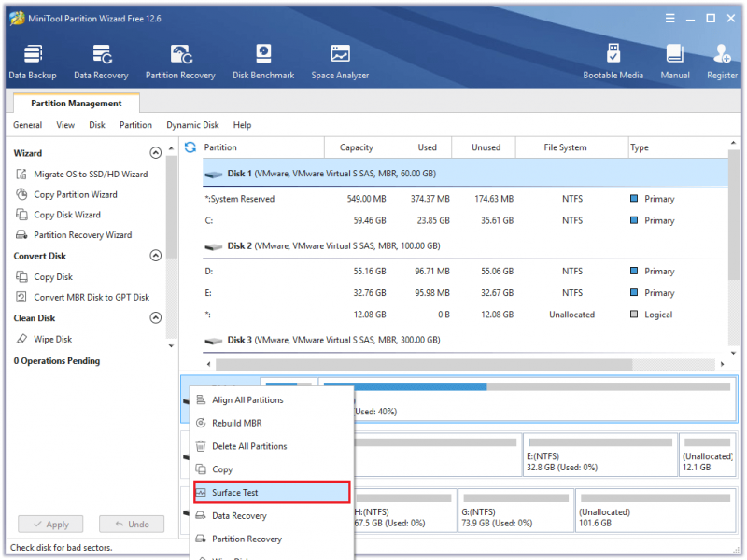This screenshot has width=747, height=560.
Task: Open the Manual icon
Action: pos(675,62)
